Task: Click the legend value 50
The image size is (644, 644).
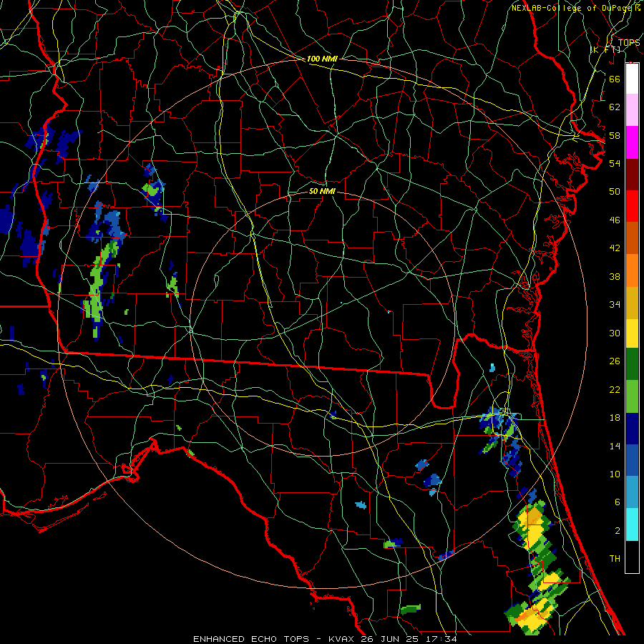Action: point(615,192)
